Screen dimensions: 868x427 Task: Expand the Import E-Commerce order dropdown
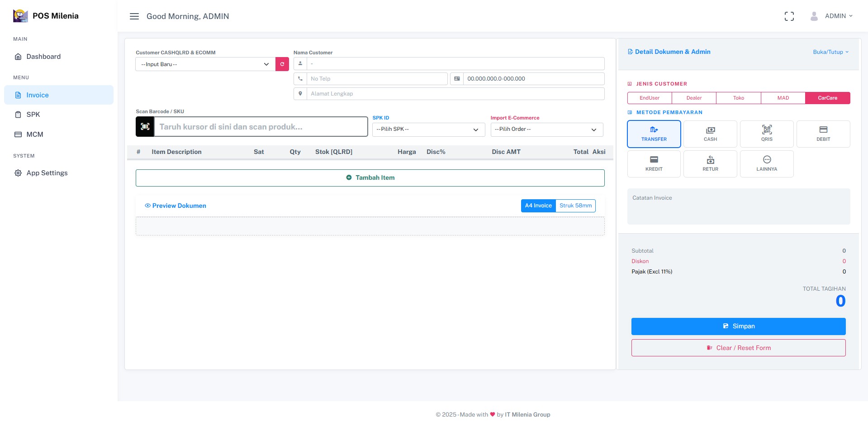546,130
